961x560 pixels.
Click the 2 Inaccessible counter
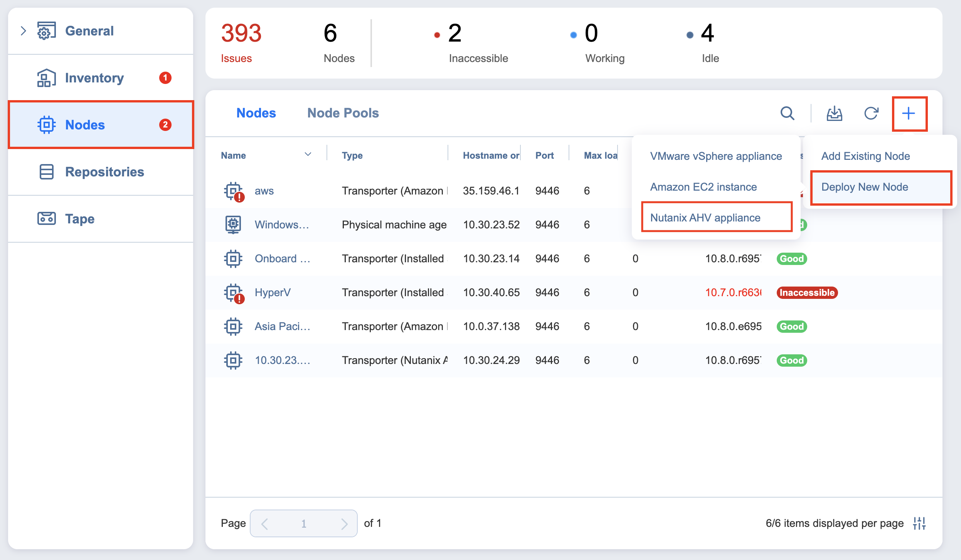coord(471,42)
